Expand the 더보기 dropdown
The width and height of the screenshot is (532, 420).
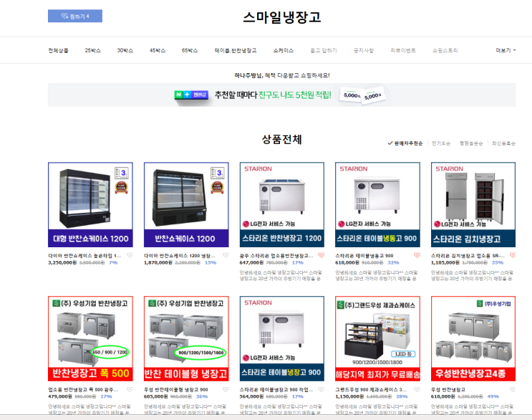[506, 51]
